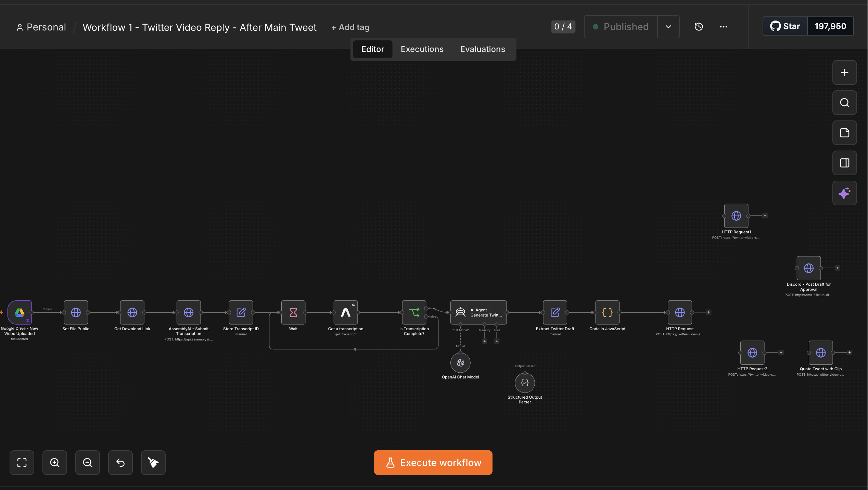Expand the Published dropdown arrow
868x490 pixels.
click(x=668, y=27)
